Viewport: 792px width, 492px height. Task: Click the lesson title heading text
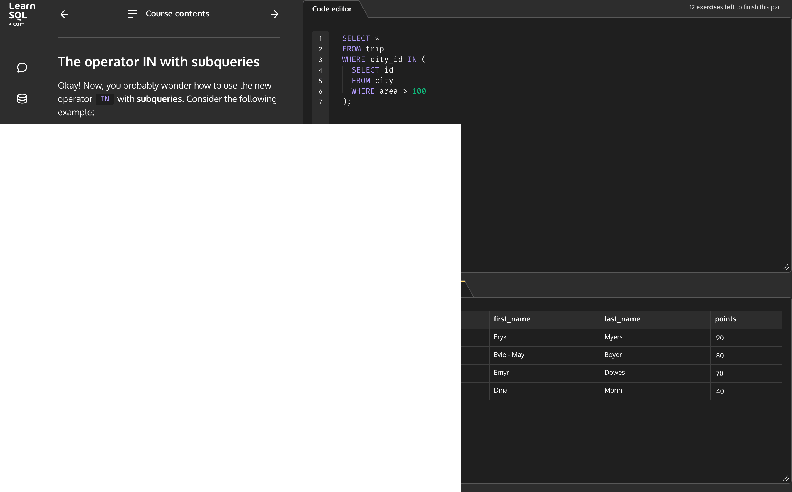158,62
